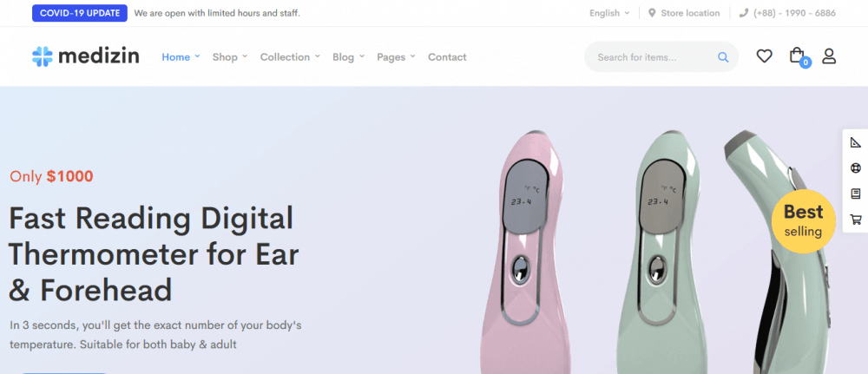Click the search magnifier icon
The width and height of the screenshot is (868, 374).
tap(723, 57)
